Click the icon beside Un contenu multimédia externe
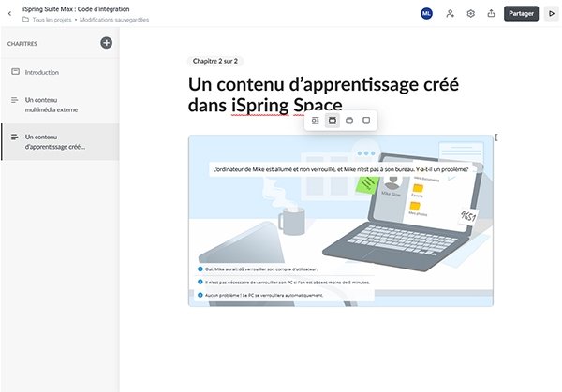Screen dimensions: 562x392 (15, 100)
